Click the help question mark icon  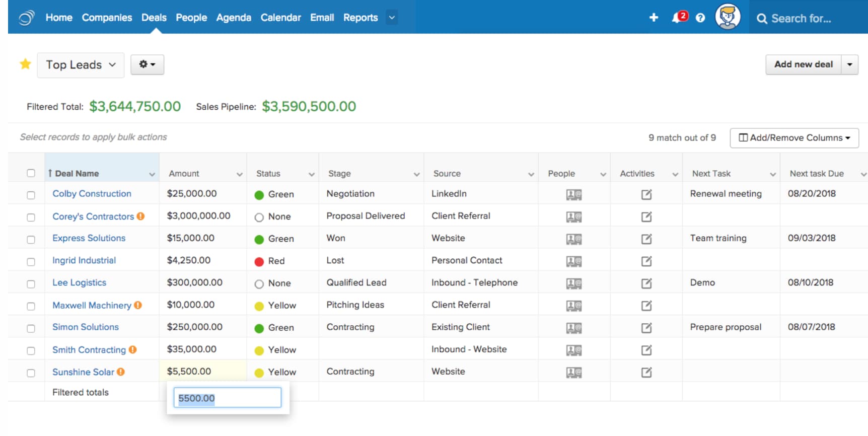[700, 18]
